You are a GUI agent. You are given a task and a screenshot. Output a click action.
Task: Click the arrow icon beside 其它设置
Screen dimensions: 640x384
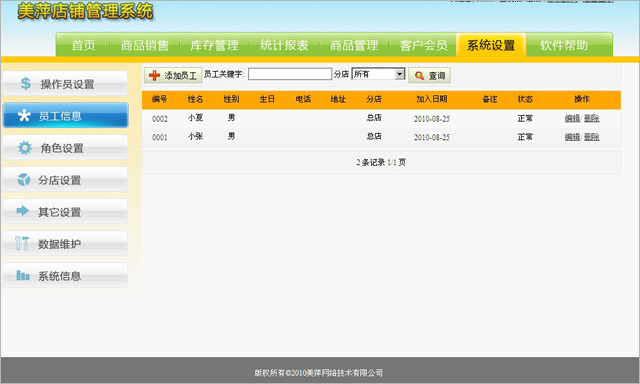[x=23, y=211]
